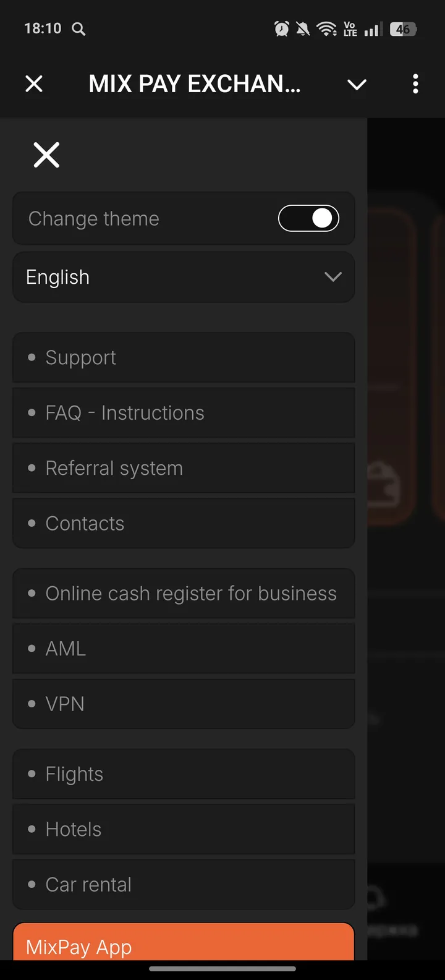Open the Support menu item
The width and height of the screenshot is (445, 980).
click(183, 357)
